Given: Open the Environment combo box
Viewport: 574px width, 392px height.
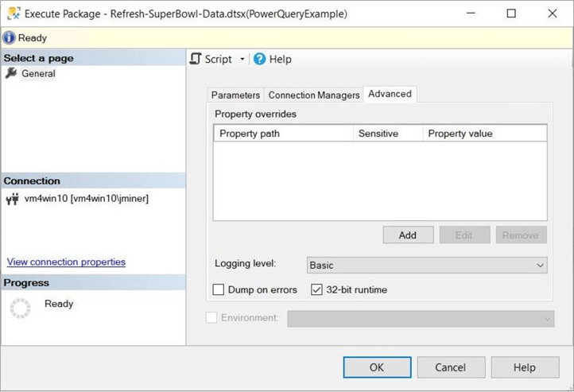Looking at the screenshot, I should click(x=421, y=318).
